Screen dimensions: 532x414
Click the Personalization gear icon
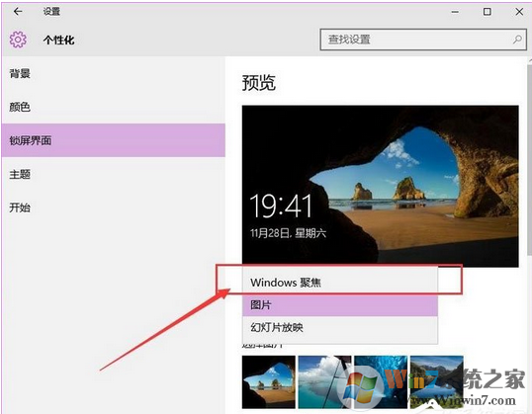[x=18, y=40]
